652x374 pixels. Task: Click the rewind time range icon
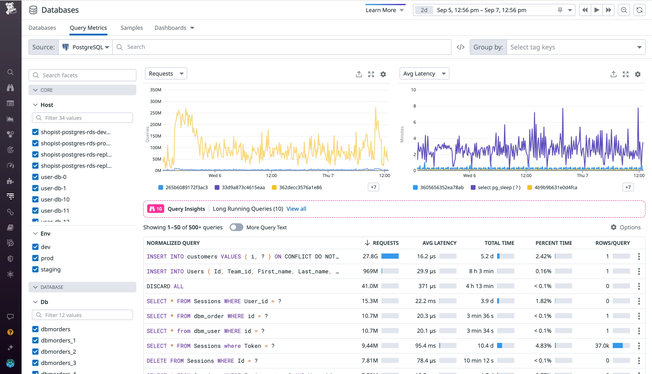tap(585, 10)
